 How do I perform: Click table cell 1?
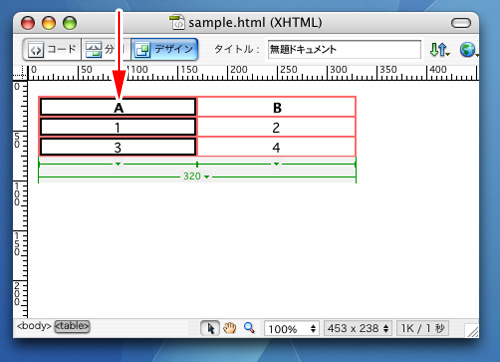point(118,127)
